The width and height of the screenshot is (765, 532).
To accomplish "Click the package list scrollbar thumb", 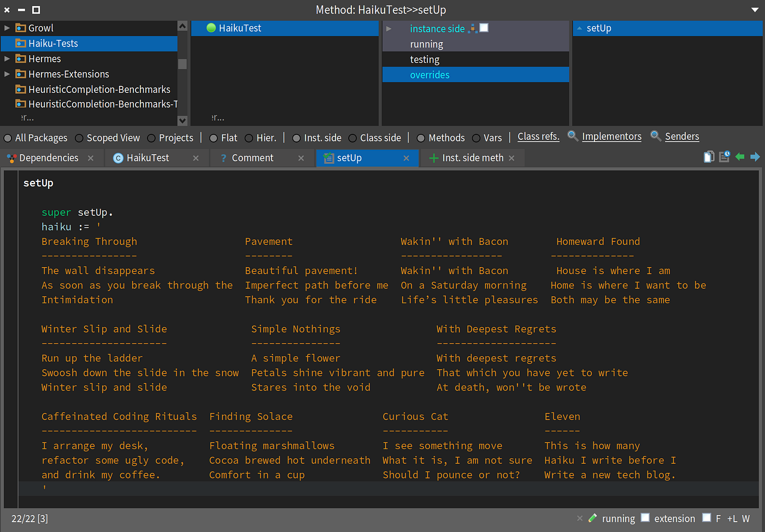I will pos(183,64).
